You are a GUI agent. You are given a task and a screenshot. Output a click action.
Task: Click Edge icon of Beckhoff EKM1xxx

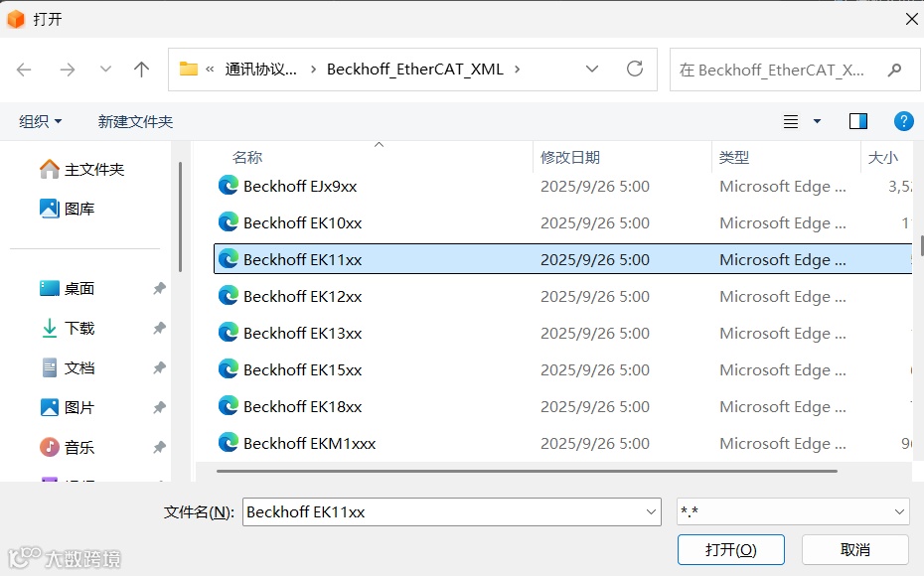(x=229, y=442)
